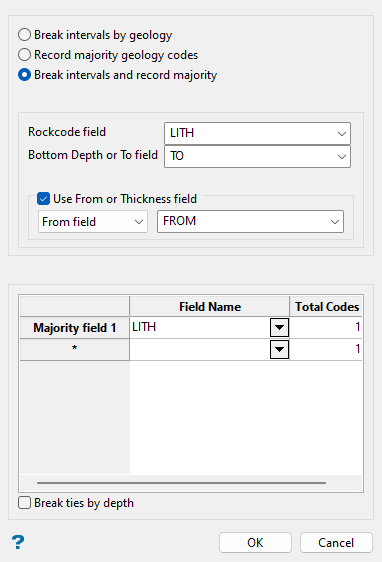Click the Total Codes column header
The width and height of the screenshot is (382, 562).
326,306
